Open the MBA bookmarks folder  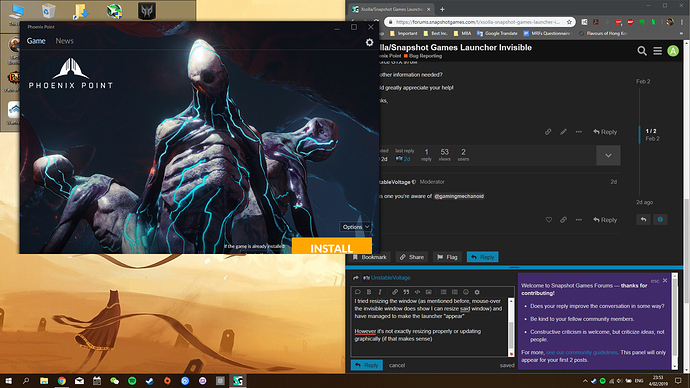point(462,33)
